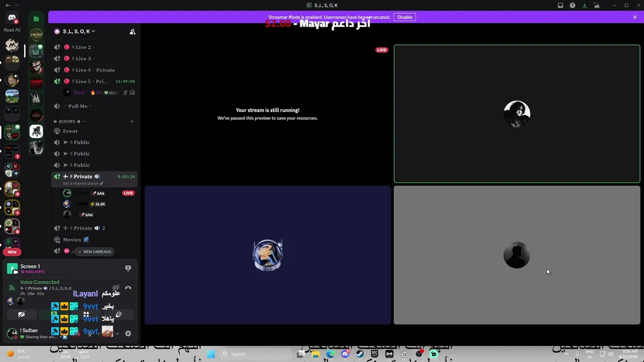Select the LIVE streaming user with 6A6 tag
This screenshot has height=362, width=644.
100,193
